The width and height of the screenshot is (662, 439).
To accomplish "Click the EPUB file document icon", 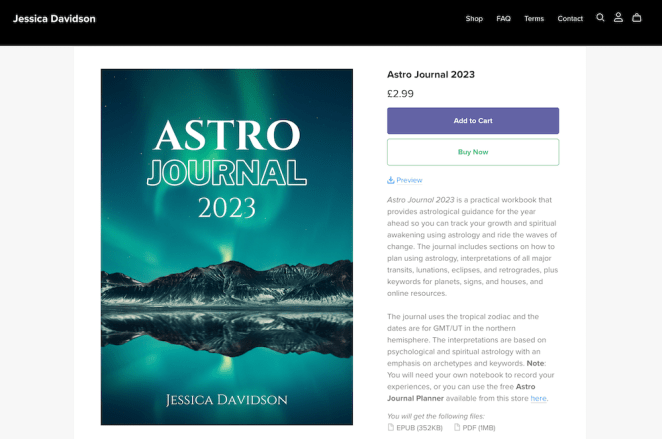I will (391, 428).
